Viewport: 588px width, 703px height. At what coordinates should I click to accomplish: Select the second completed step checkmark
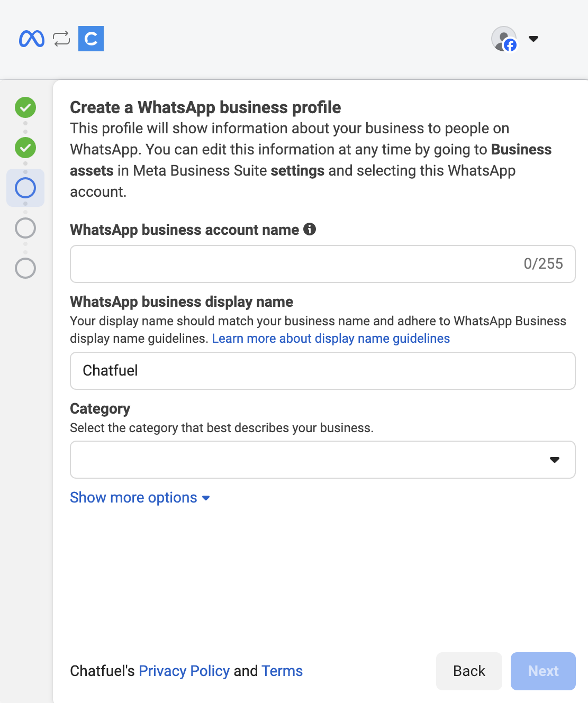tap(25, 148)
